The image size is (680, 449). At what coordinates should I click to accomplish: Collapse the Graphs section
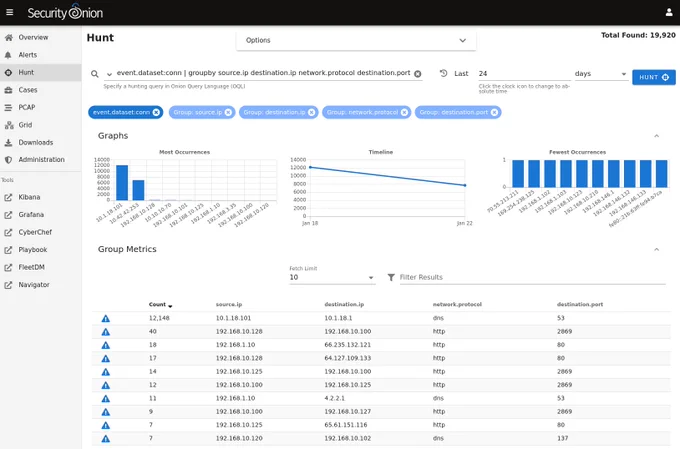(657, 136)
